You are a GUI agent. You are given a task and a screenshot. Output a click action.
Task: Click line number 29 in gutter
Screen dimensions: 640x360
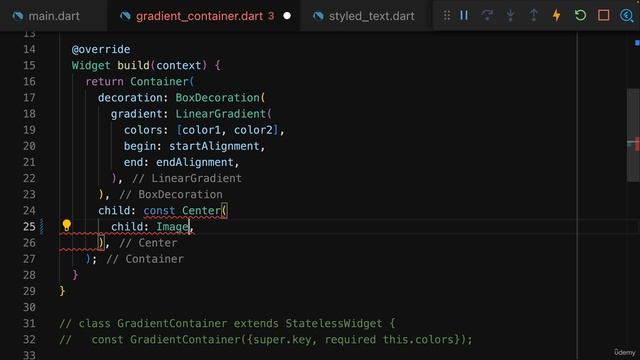29,291
